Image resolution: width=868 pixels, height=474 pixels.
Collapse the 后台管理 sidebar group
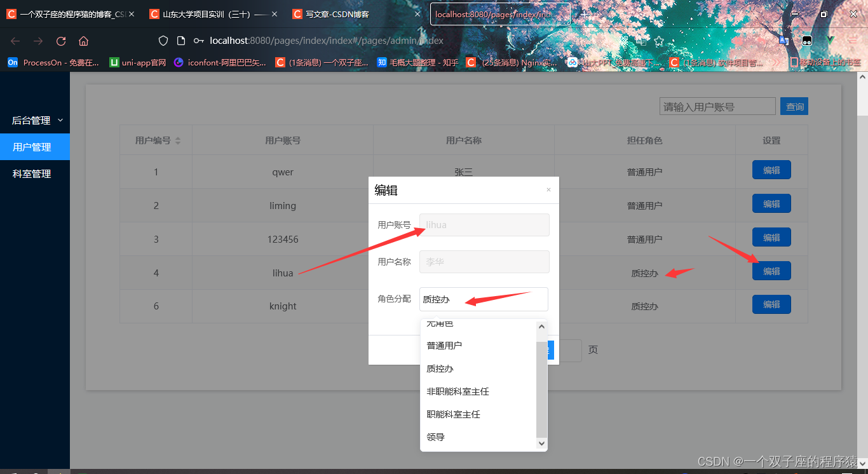click(x=35, y=120)
